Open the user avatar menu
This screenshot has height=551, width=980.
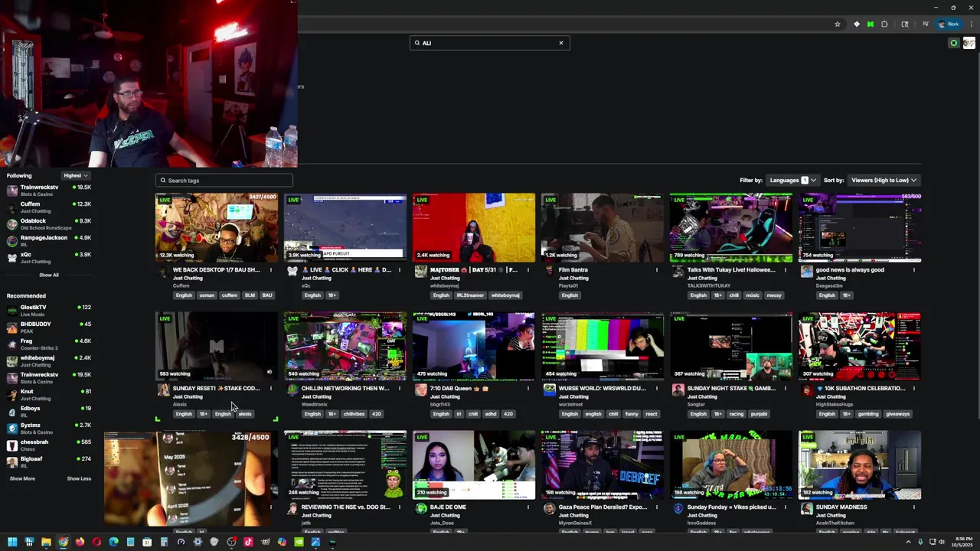tap(969, 43)
